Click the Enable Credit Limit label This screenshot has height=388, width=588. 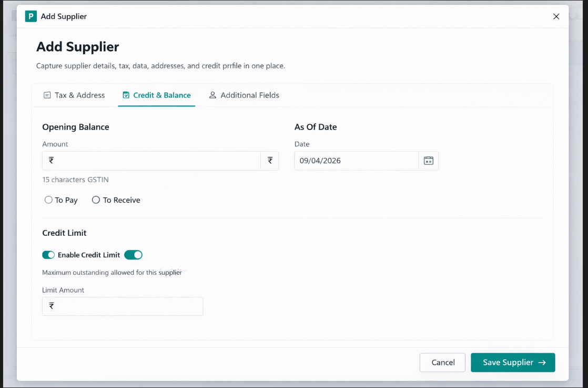(x=89, y=255)
